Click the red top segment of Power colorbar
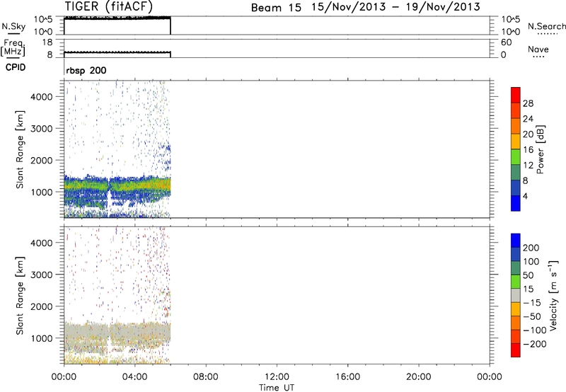This screenshot has height=392, width=566. pos(516,95)
